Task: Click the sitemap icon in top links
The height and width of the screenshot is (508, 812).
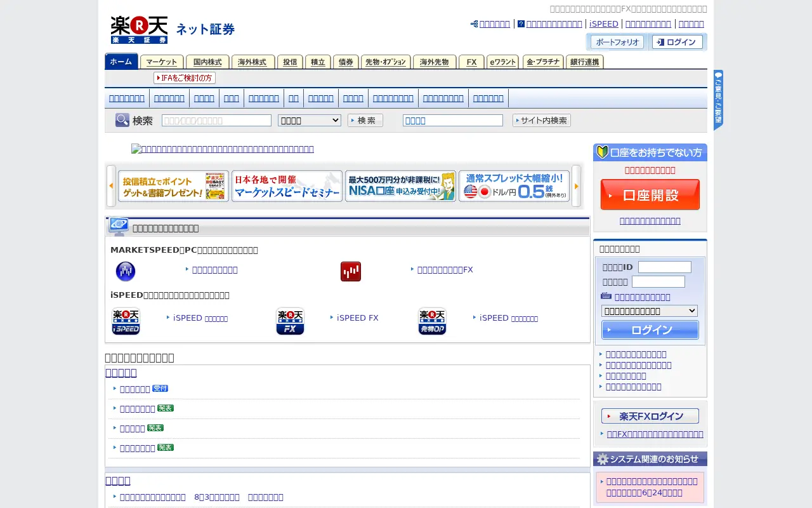Action: pyautogui.click(x=474, y=24)
